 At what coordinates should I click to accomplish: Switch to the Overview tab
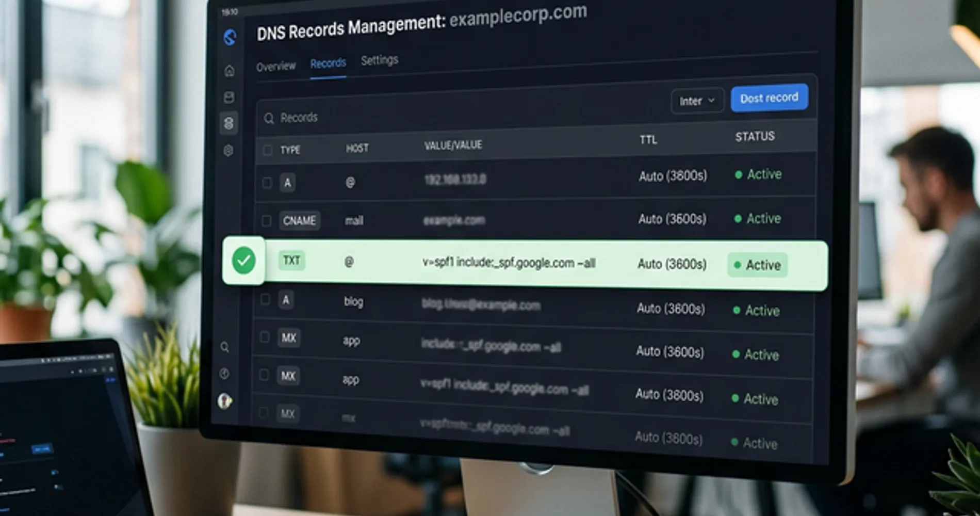click(x=276, y=67)
